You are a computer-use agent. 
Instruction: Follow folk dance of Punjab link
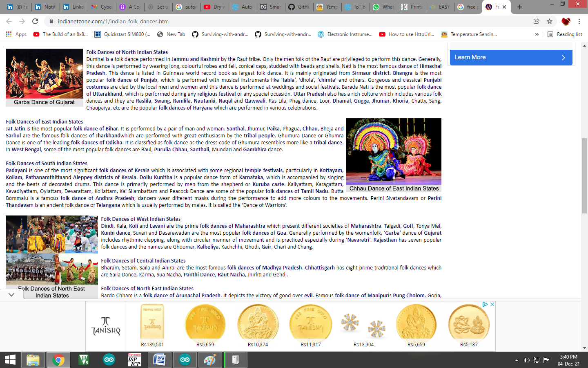coord(132,80)
